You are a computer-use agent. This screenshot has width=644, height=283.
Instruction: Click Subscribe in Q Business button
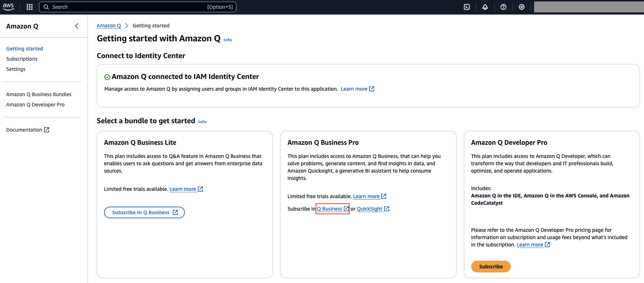(x=144, y=212)
